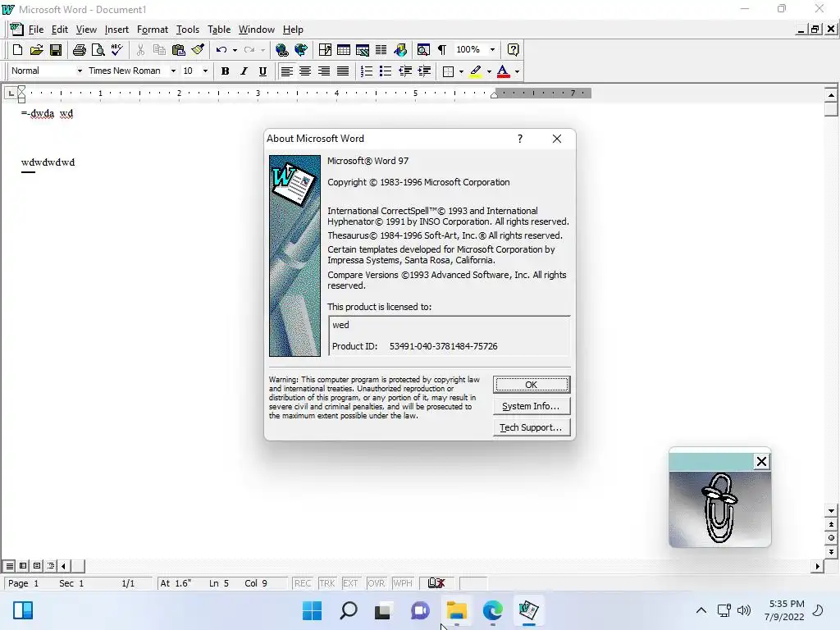Insert a Microsoft Excel worksheet
Screen dimensions: 840x630
(362, 50)
